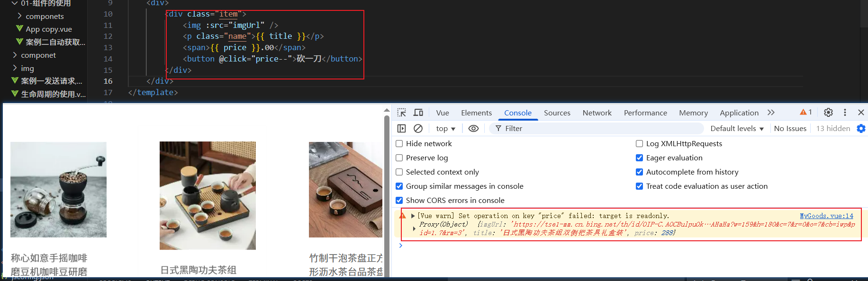Image resolution: width=868 pixels, height=281 pixels.
Task: Toggle the device toolbar icon
Action: (x=418, y=113)
